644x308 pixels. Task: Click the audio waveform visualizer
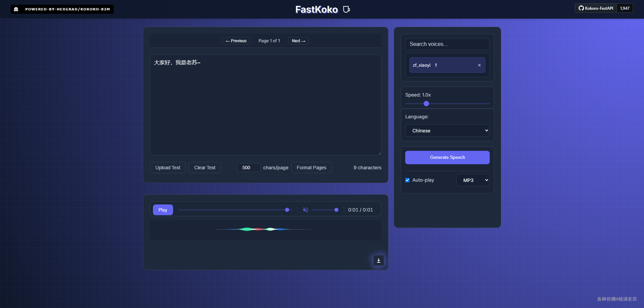pyautogui.click(x=265, y=230)
